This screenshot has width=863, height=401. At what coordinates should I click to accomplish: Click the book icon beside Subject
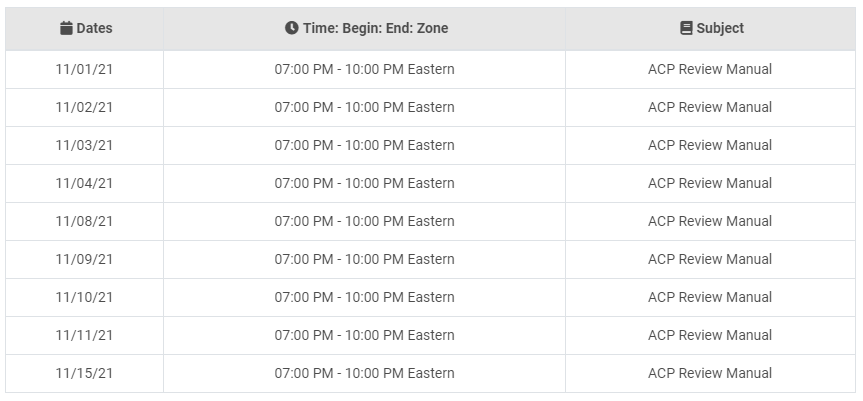click(686, 28)
